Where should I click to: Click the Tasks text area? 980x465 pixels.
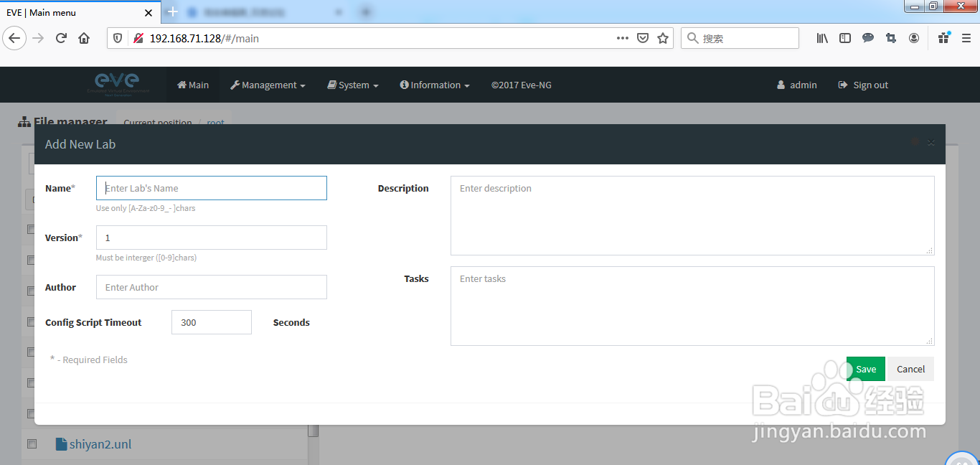pyautogui.click(x=692, y=306)
